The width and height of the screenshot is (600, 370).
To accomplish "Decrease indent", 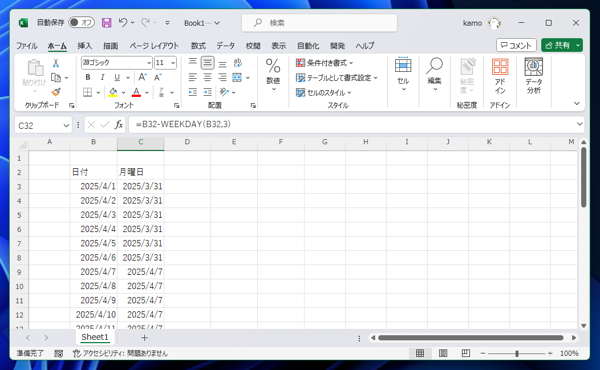I will (193, 92).
